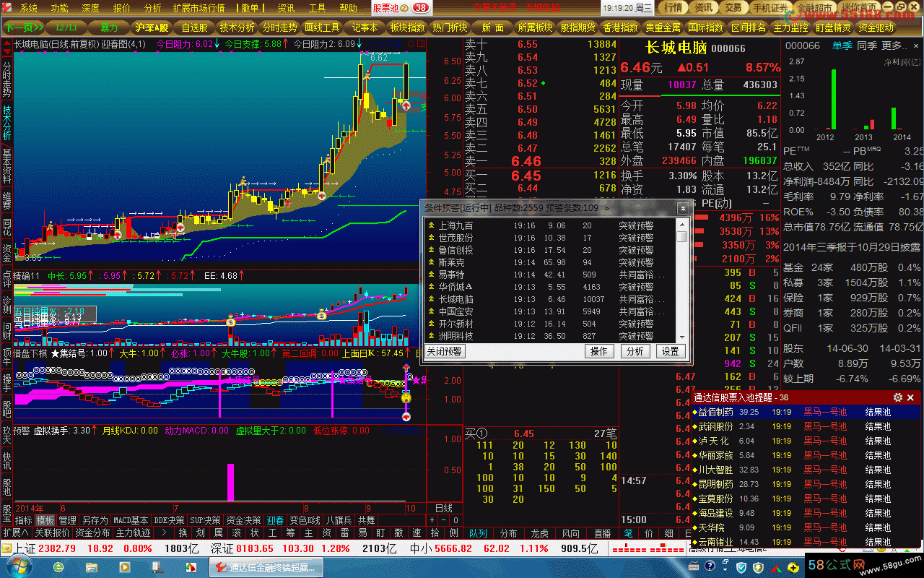Click the alert list scrollbar thumb
924x578 pixels.
pos(681,236)
